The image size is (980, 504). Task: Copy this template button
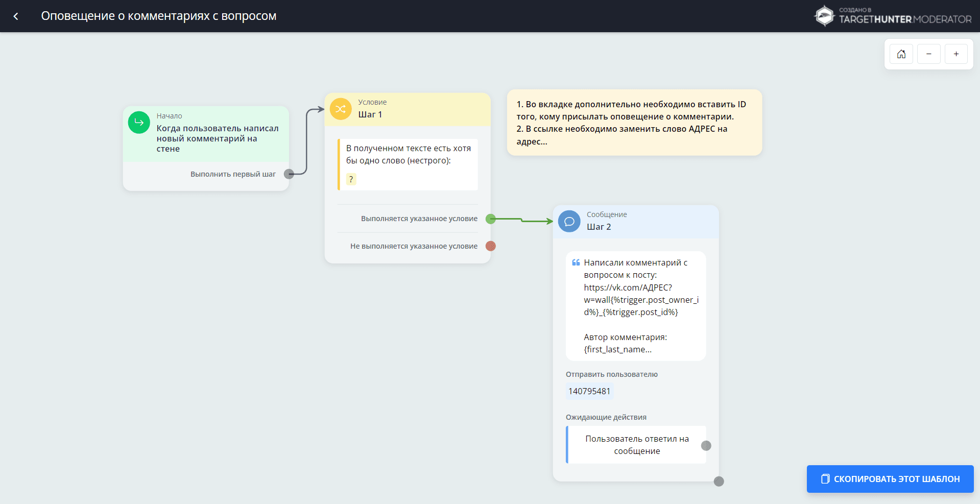(890, 479)
